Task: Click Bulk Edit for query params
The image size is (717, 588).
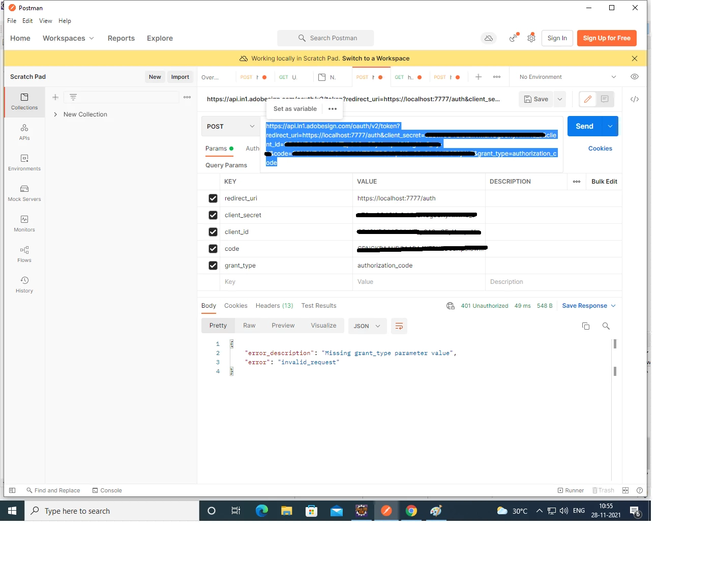Action: click(604, 182)
